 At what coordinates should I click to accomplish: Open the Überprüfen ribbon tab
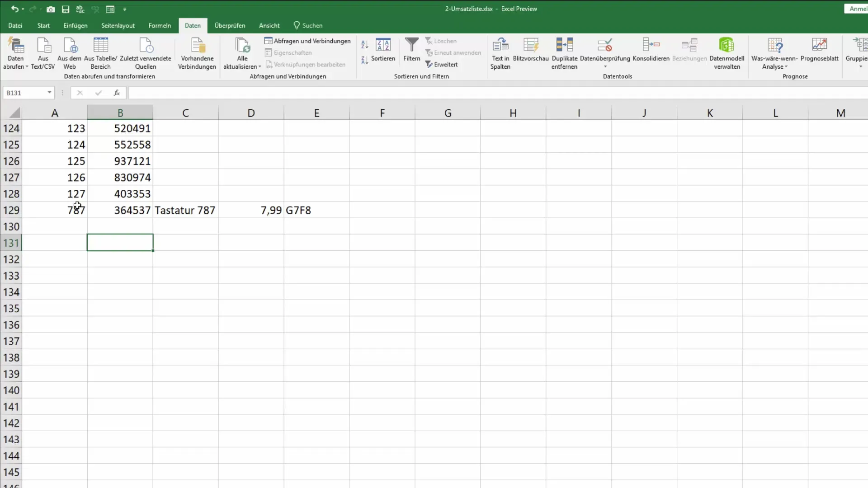(x=230, y=26)
